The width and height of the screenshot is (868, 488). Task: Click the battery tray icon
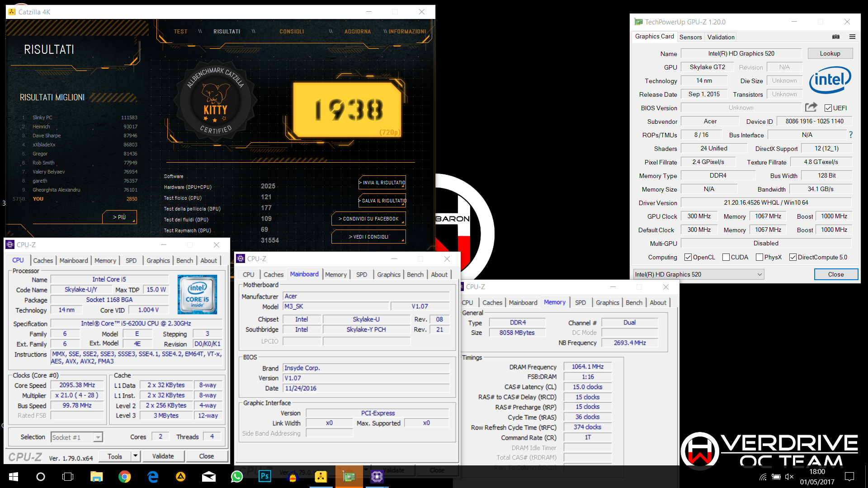pyautogui.click(x=776, y=477)
